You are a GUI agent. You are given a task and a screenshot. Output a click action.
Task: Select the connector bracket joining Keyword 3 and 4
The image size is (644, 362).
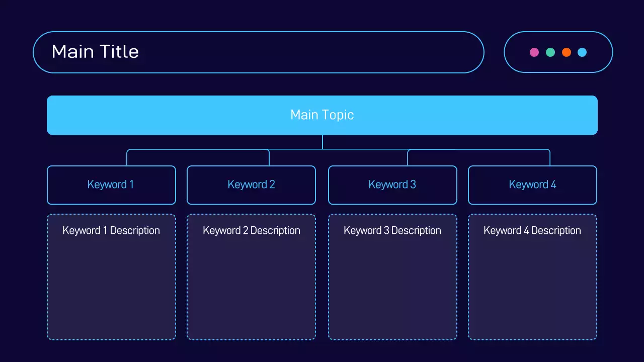[x=478, y=149]
